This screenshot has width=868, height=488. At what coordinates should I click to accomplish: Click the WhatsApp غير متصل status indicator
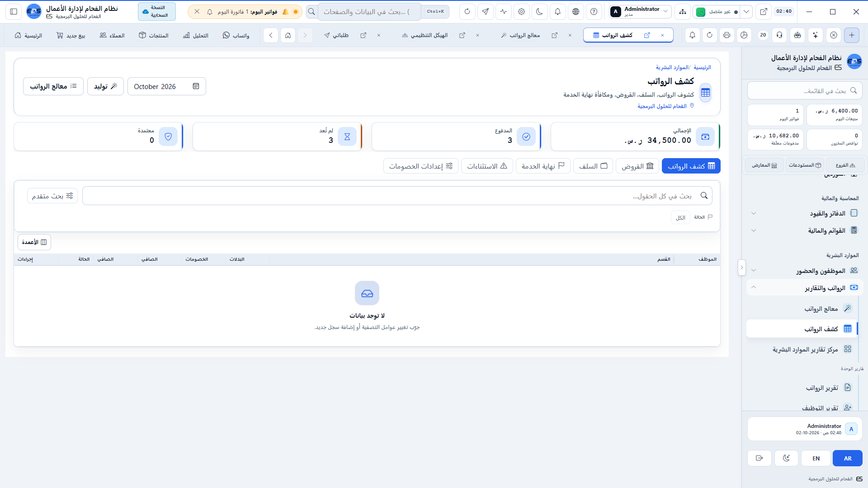[x=717, y=12]
